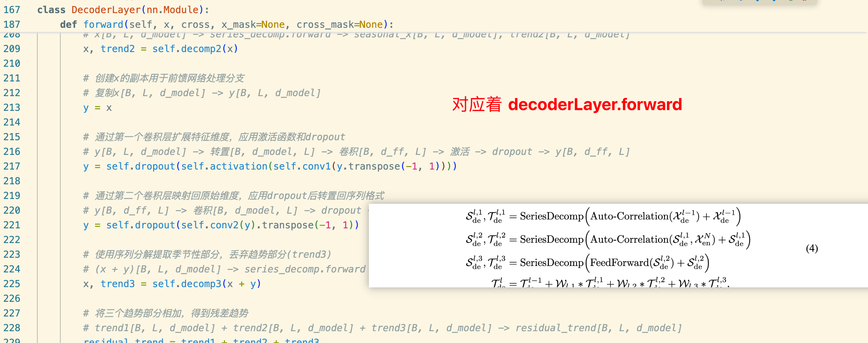Click self.conv1 call in line 217
The width and height of the screenshot is (868, 343).
tap(302, 166)
